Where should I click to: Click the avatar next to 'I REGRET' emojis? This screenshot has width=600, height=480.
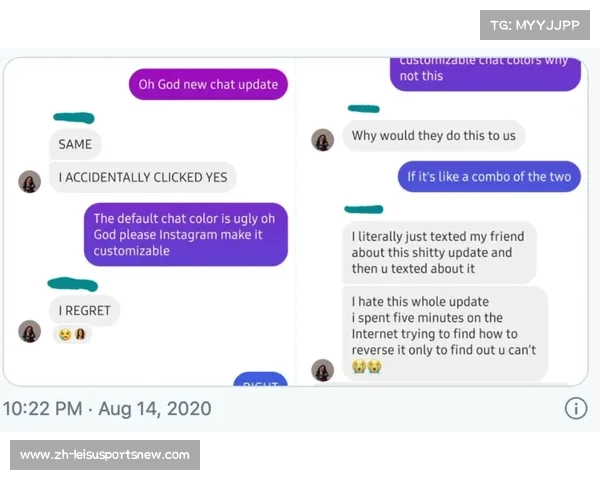[29, 331]
